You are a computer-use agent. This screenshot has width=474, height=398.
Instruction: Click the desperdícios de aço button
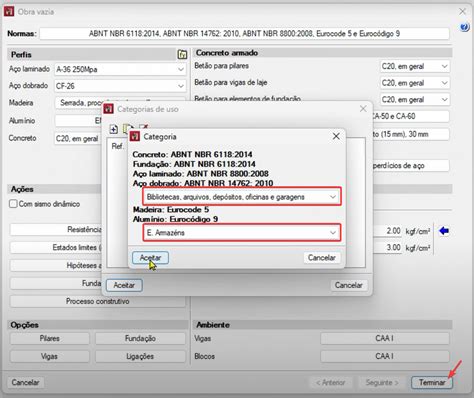411,166
